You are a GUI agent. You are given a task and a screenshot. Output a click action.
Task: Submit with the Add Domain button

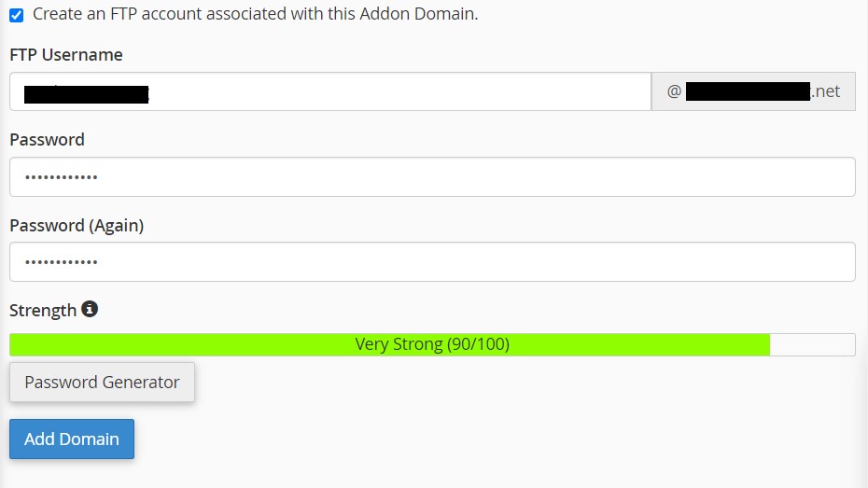click(x=72, y=439)
